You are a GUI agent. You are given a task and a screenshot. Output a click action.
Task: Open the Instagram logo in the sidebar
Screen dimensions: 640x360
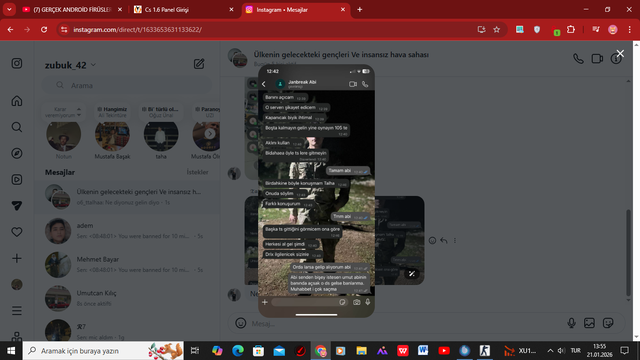[17, 63]
